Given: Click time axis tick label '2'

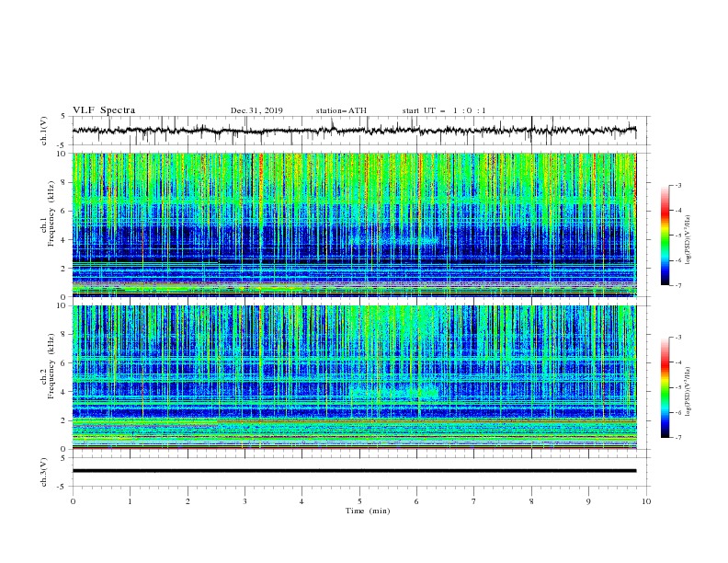Looking at the screenshot, I should [188, 501].
